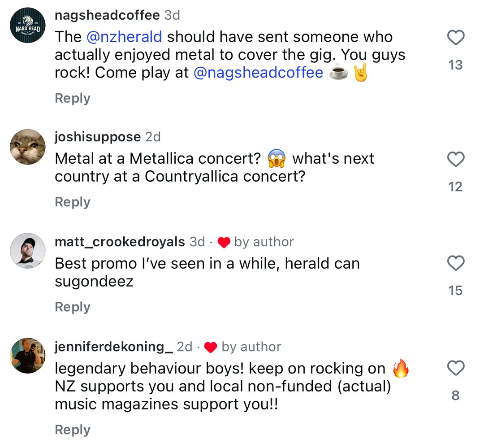
Task: Reply to nagsheadcoffee's comment
Action: pyautogui.click(x=72, y=98)
